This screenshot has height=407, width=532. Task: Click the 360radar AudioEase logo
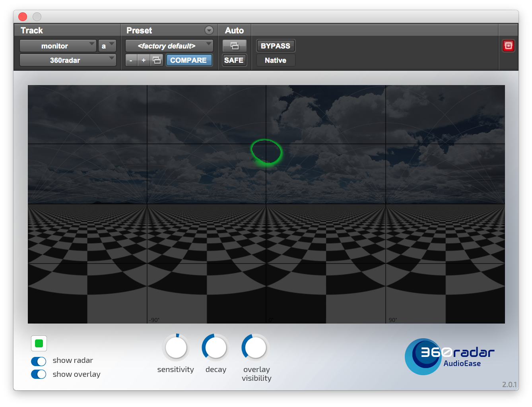click(449, 356)
